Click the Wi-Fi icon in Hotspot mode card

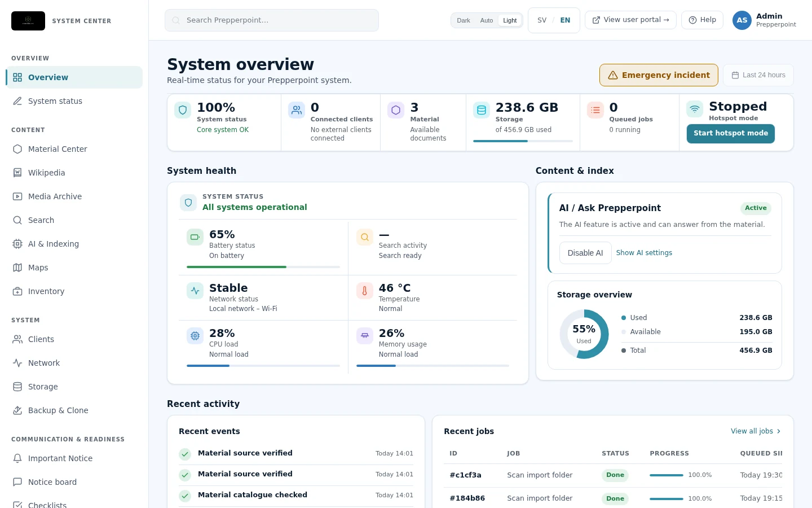coord(695,109)
